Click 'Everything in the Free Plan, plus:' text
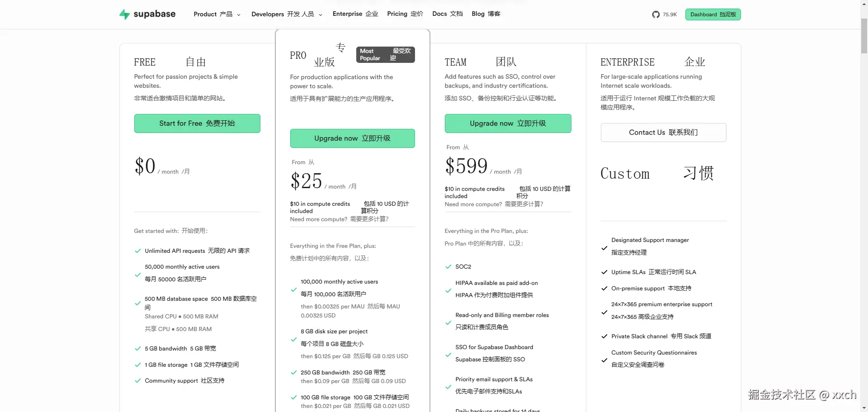 (x=333, y=246)
